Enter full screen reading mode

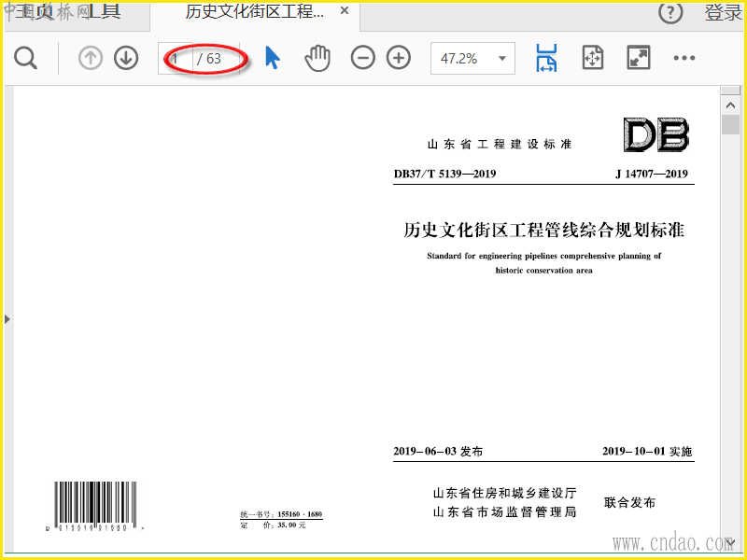click(x=639, y=58)
